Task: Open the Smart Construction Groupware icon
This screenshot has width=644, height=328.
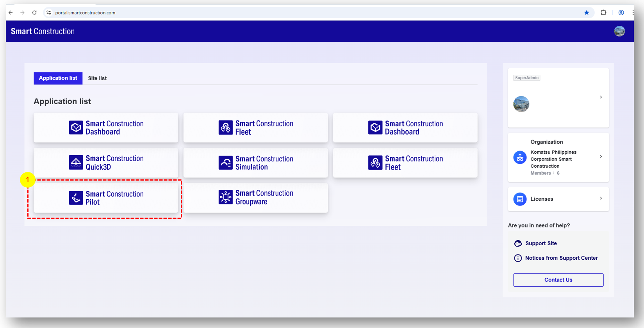Action: [225, 197]
